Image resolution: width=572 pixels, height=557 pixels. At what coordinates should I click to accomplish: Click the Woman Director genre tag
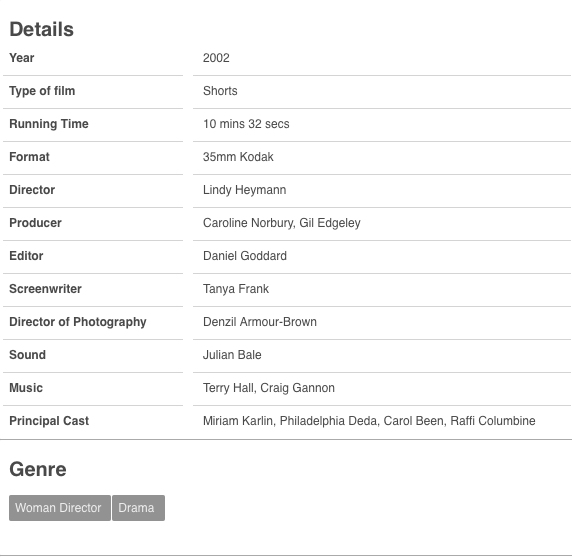pos(60,508)
